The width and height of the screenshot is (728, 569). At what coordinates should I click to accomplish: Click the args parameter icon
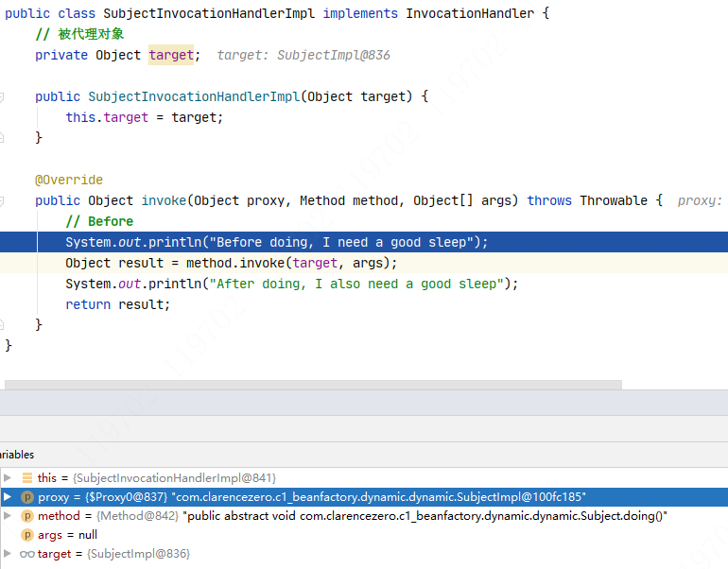coord(27,535)
